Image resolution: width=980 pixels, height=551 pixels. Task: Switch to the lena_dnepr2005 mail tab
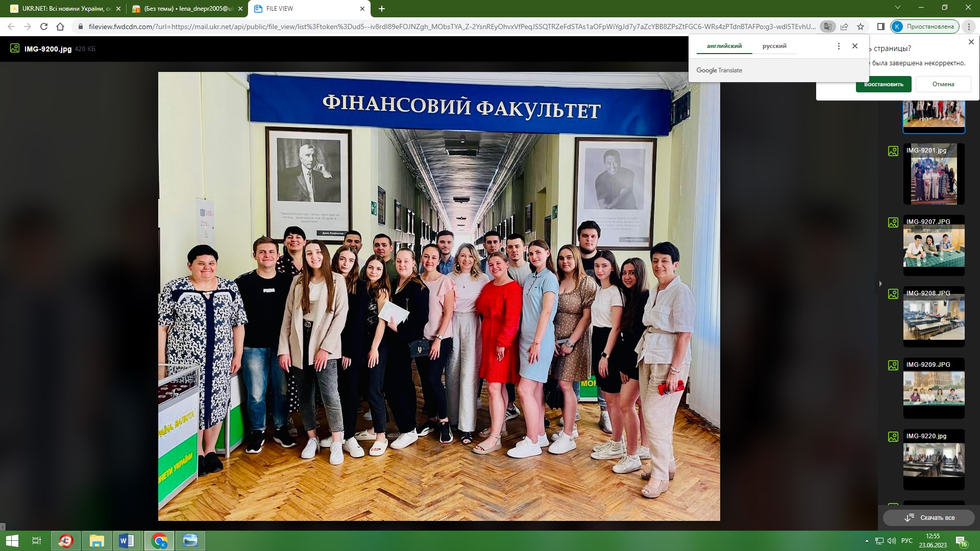(187, 9)
